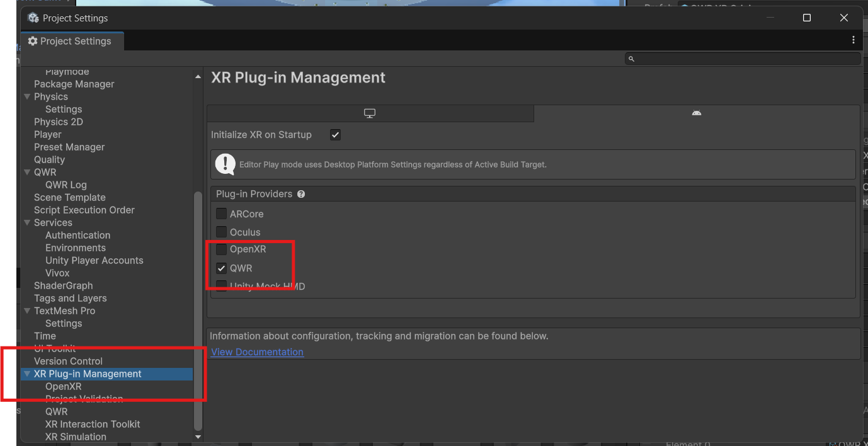This screenshot has width=868, height=446.
Task: Select QWR Log entry
Action: click(x=66, y=185)
